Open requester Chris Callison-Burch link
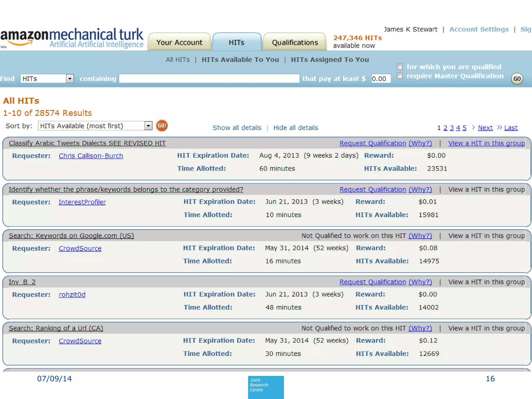 pyautogui.click(x=91, y=156)
